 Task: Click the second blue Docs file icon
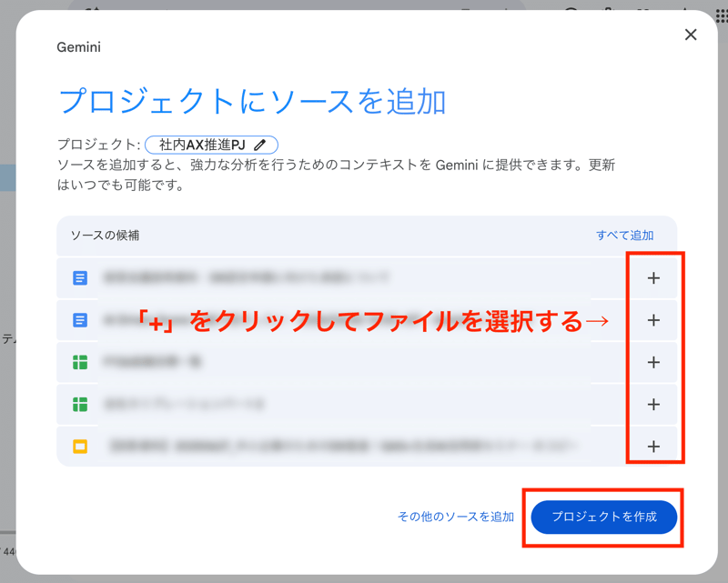tap(80, 320)
